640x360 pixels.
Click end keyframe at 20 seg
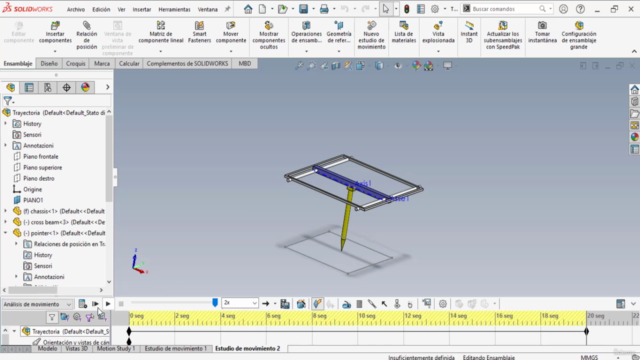[x=587, y=331]
